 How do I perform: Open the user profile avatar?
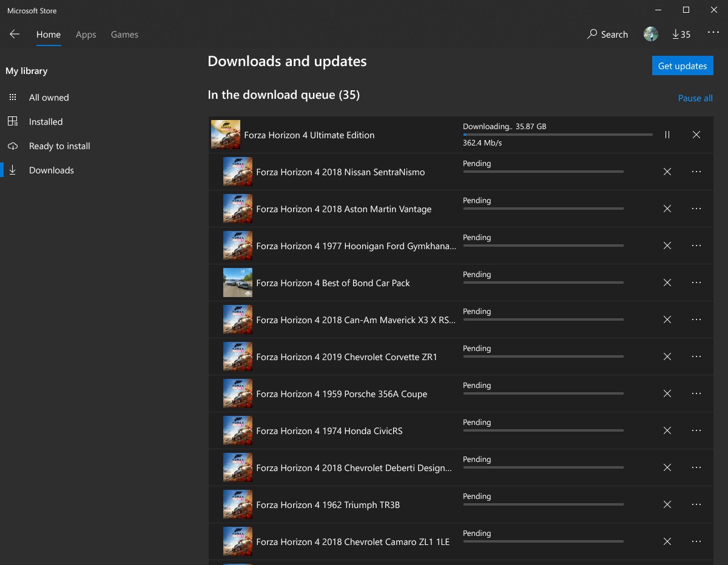[651, 35]
